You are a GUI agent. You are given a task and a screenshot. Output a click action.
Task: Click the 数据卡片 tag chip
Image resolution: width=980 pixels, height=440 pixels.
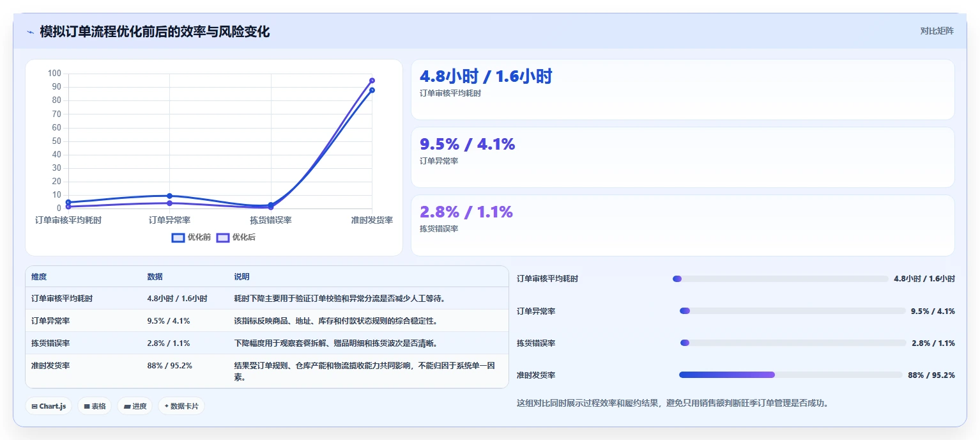[181, 406]
